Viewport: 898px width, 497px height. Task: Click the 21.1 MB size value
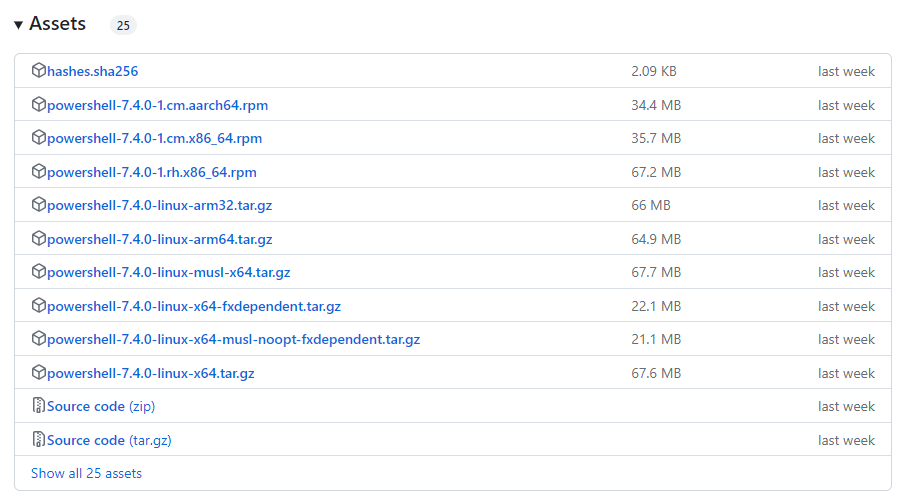656,340
